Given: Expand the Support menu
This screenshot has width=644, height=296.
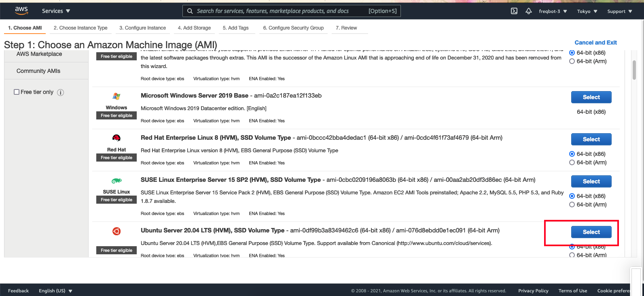Looking at the screenshot, I should [619, 11].
